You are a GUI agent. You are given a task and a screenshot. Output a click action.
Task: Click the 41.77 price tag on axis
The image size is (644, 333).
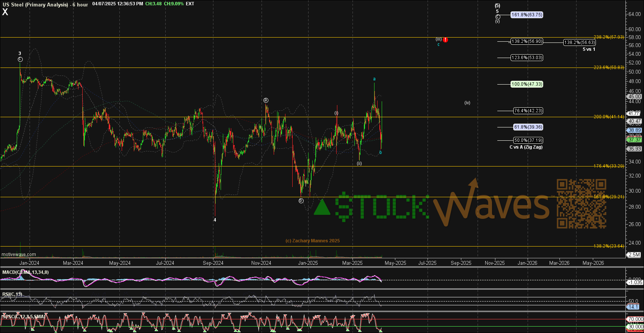point(635,113)
